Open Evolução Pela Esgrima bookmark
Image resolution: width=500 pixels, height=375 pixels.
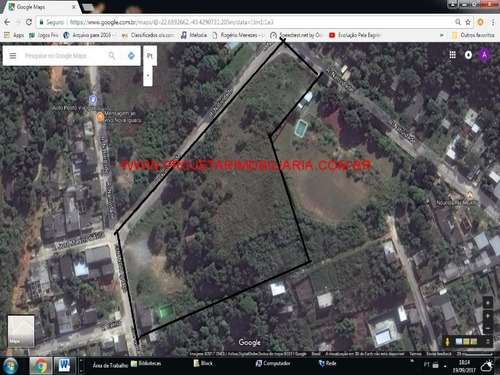point(355,35)
